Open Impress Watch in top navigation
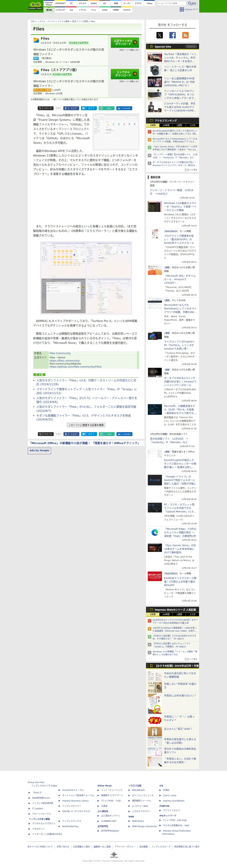 (49, 3)
